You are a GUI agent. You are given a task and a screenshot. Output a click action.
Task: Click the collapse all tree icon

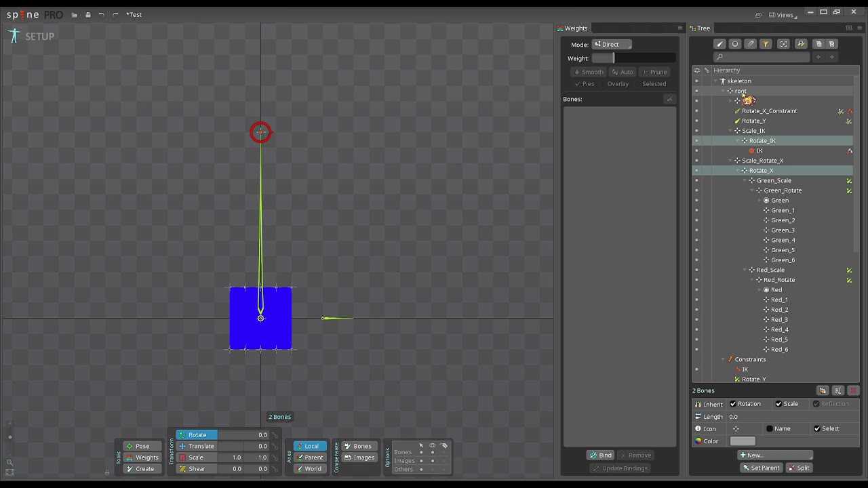pos(818,44)
